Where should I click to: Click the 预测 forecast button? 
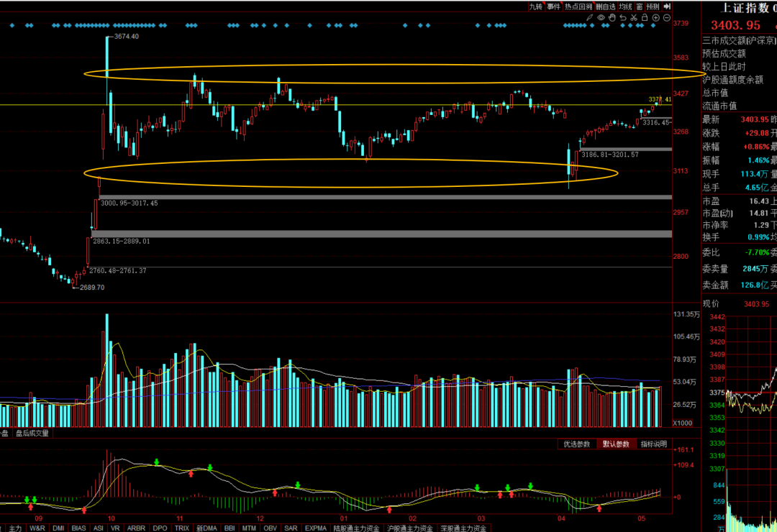click(x=652, y=6)
